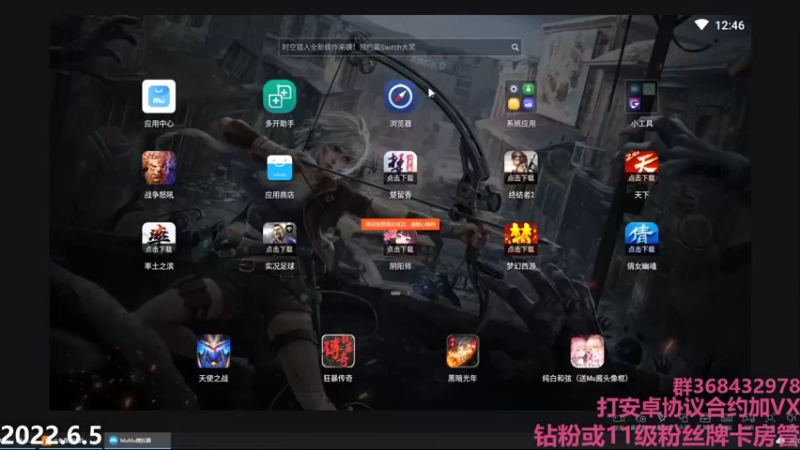This screenshot has width=800, height=450.
Task: Download the 实况足球 soccer game
Action: 280,239
